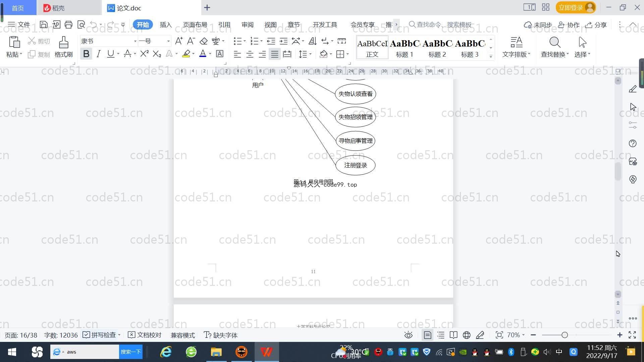Screen dimensions: 644x362
Task: Switch to page layout view
Action: click(427, 335)
